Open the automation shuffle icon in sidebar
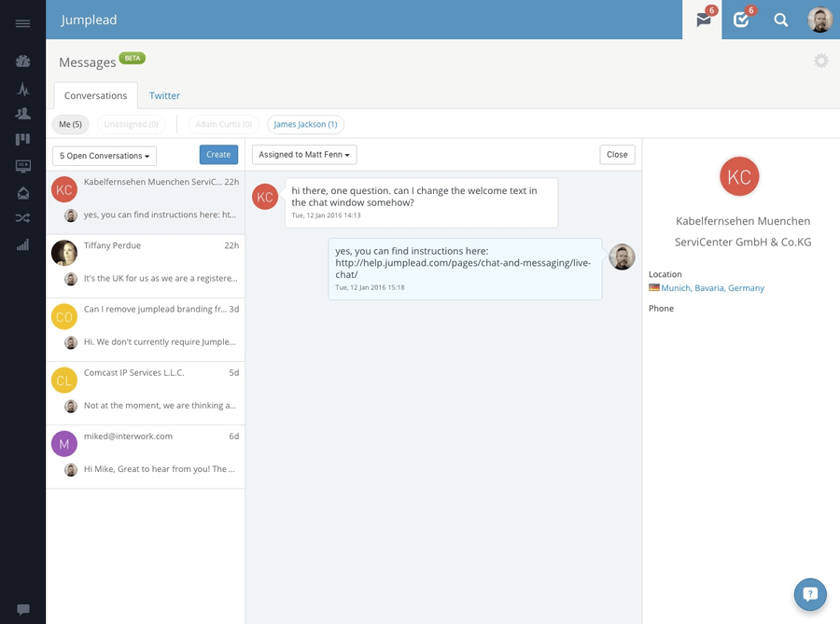The height and width of the screenshot is (624, 840). coord(22,218)
